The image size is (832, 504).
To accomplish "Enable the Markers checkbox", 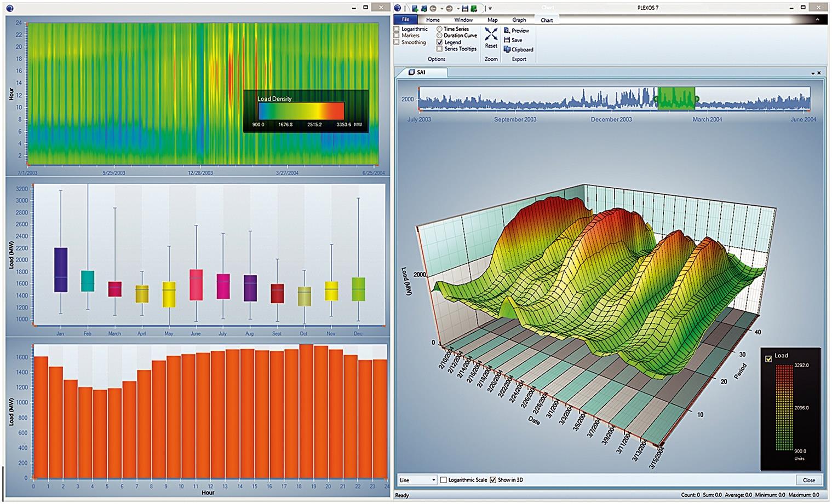I will pos(397,36).
